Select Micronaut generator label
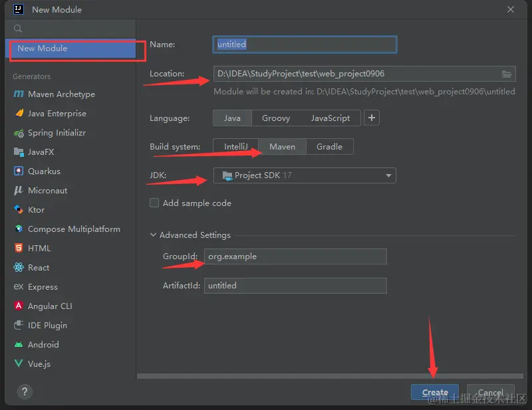This screenshot has width=532, height=410. point(47,191)
